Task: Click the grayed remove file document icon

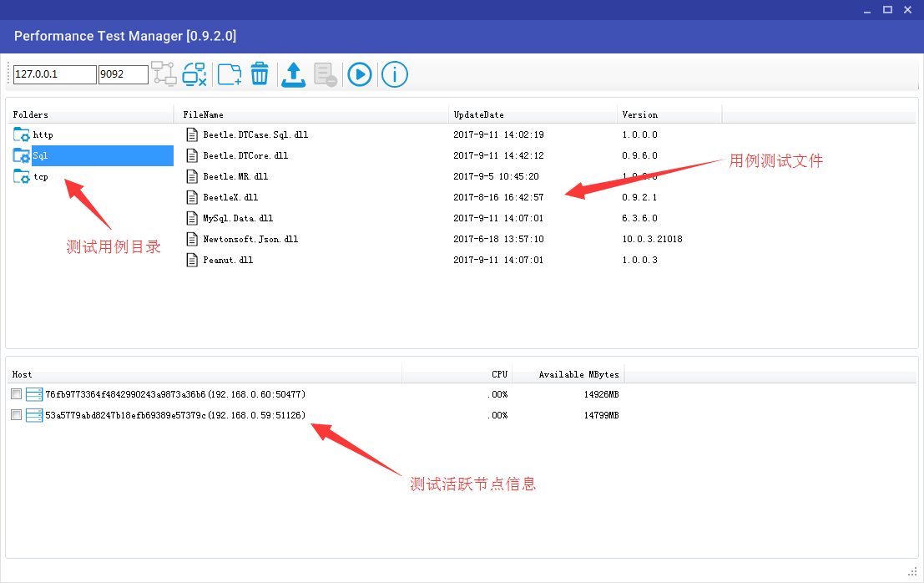Action: pos(326,75)
